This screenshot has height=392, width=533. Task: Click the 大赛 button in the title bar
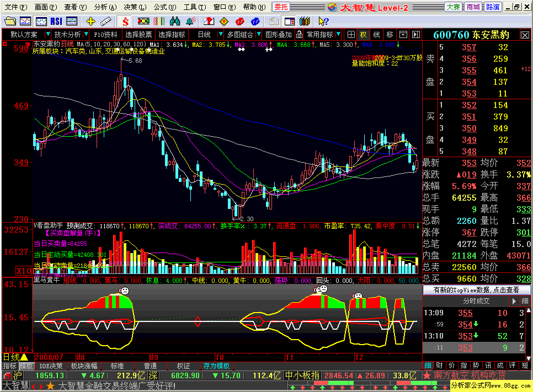pyautogui.click(x=453, y=7)
